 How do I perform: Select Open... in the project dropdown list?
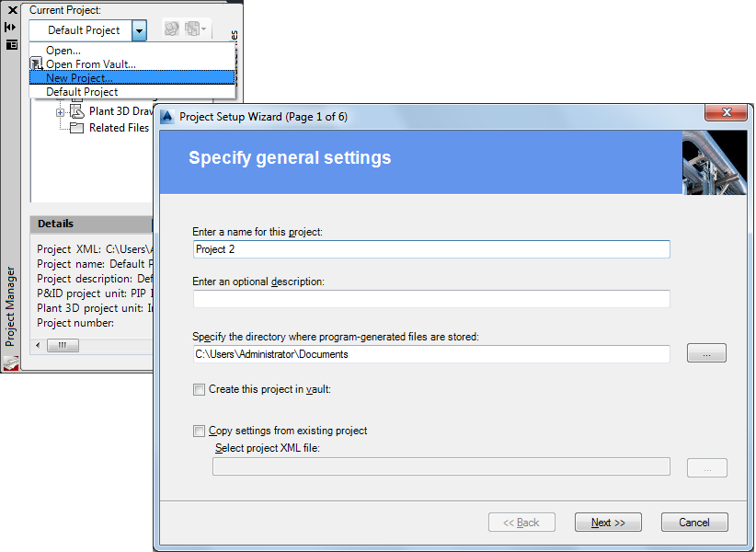132,50
